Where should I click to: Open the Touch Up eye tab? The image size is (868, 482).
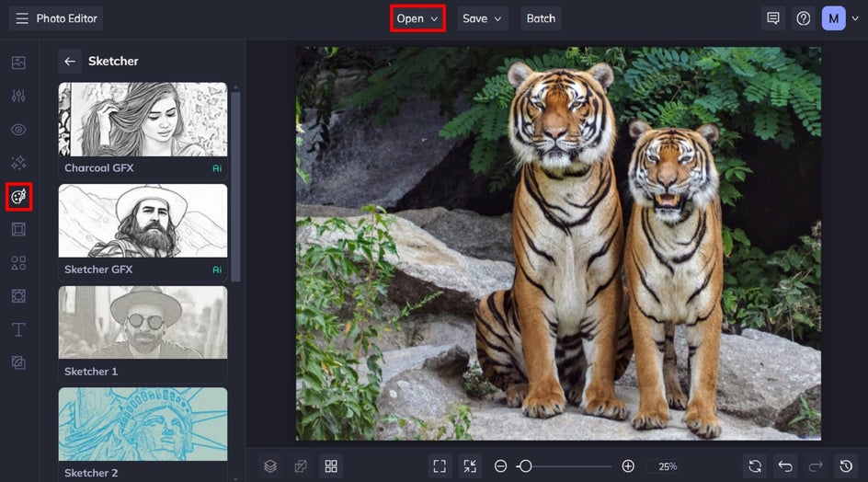(18, 130)
